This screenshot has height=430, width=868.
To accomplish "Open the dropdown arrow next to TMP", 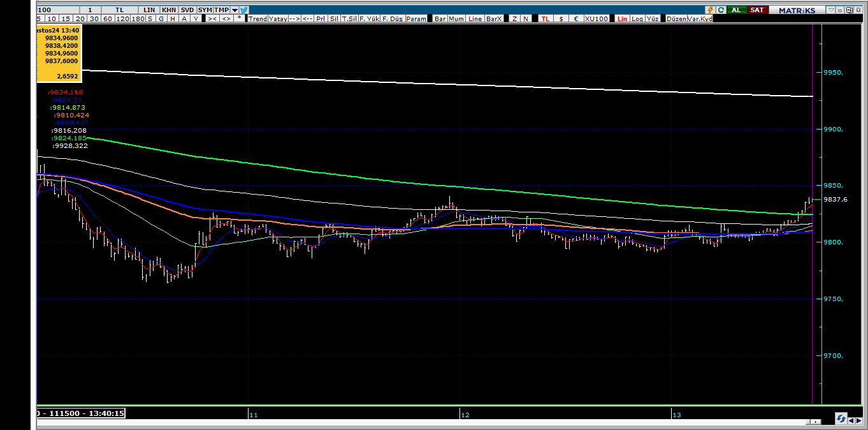I will point(235,10).
